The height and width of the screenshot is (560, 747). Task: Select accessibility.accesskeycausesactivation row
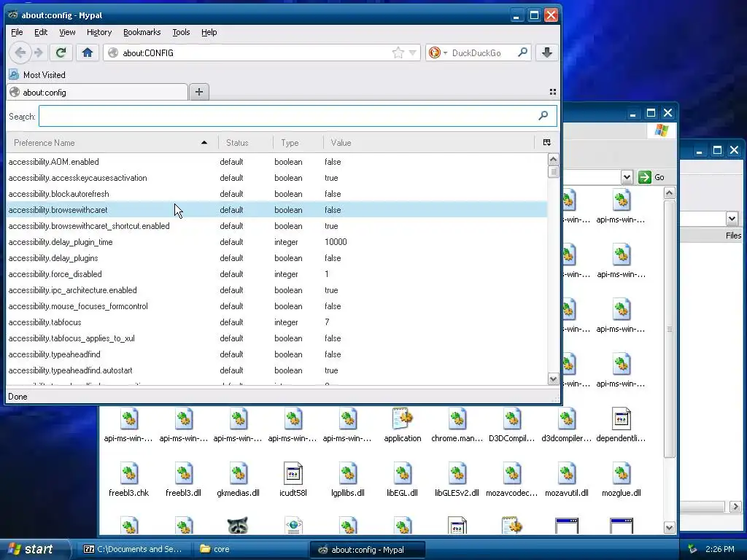(x=276, y=178)
